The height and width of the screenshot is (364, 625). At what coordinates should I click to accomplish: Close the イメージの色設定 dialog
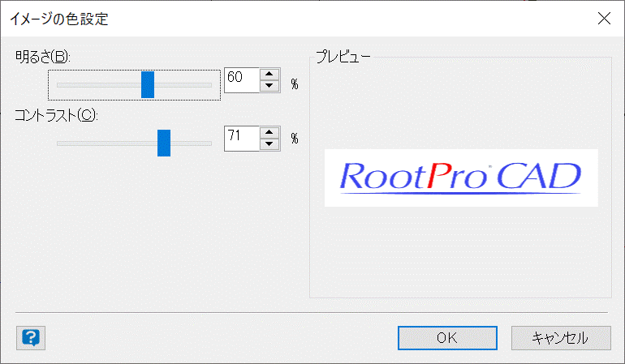point(604,19)
